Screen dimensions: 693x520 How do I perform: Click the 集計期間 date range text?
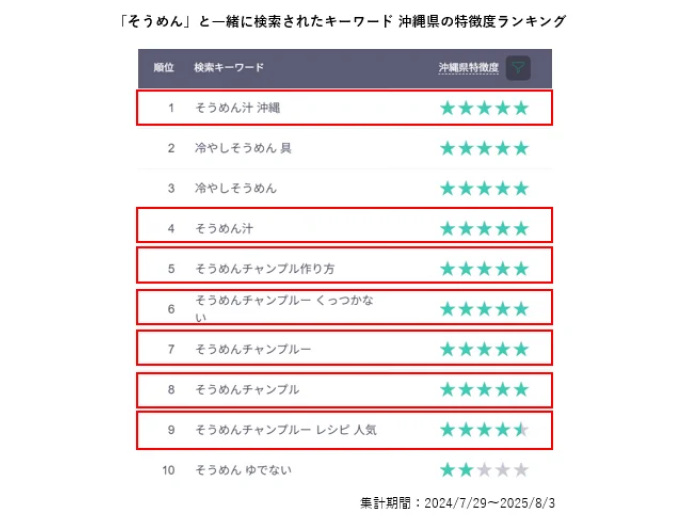(457, 503)
